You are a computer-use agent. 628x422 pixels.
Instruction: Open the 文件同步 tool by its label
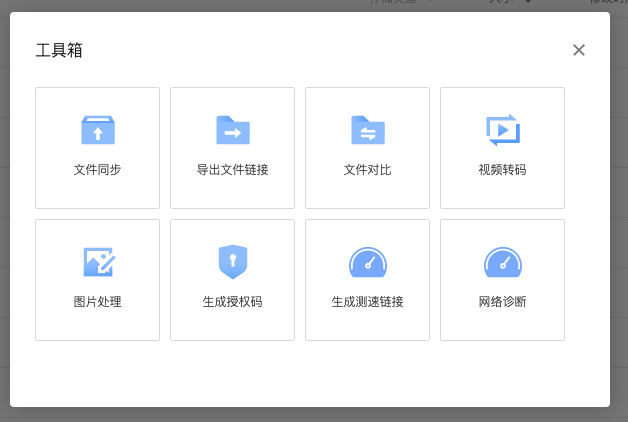pyautogui.click(x=97, y=170)
